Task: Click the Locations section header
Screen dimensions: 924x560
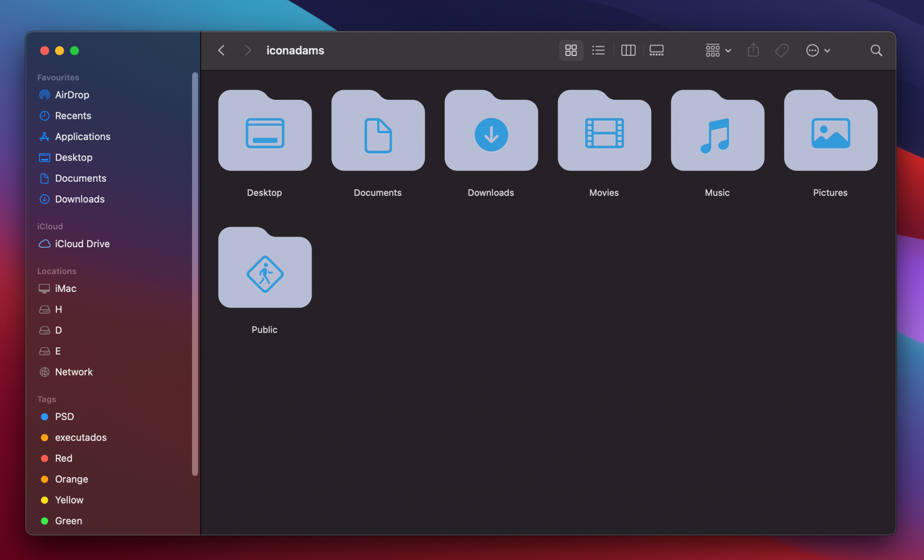Action: point(57,271)
